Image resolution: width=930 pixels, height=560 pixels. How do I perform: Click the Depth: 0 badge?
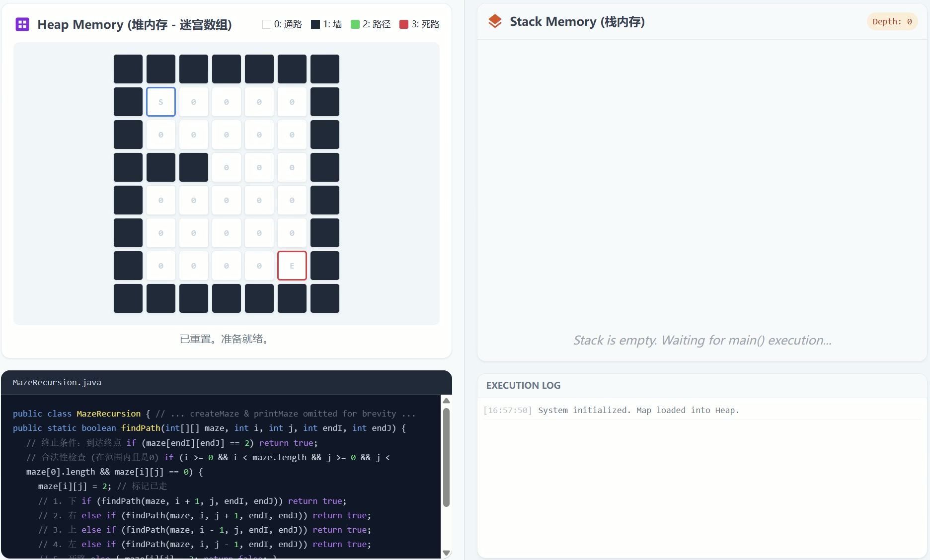pyautogui.click(x=892, y=21)
